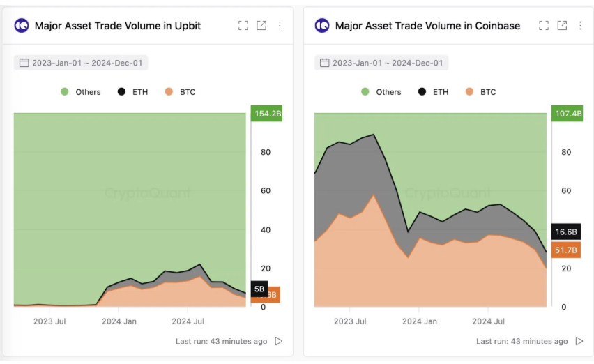The image size is (594, 364).
Task: Open the date range picker on the Coinbase chart
Action: tap(381, 63)
